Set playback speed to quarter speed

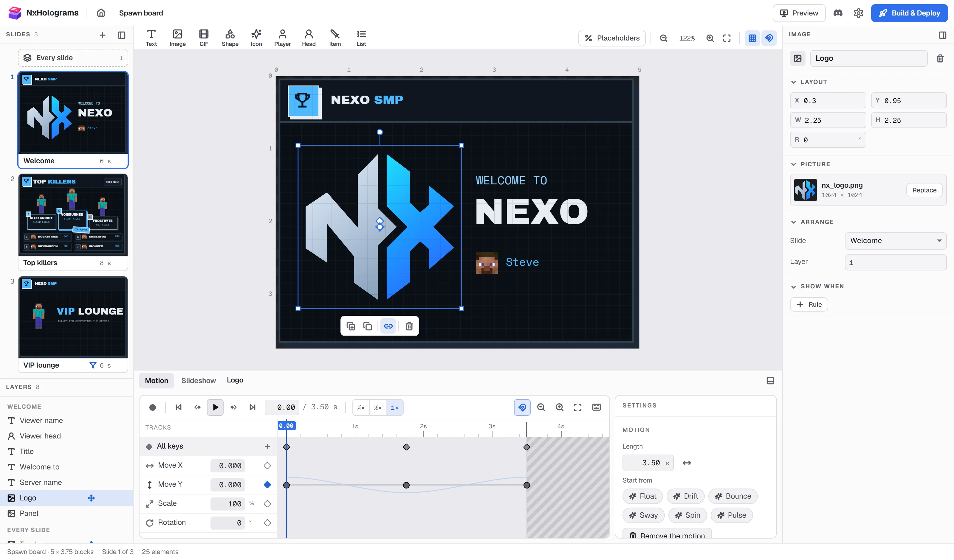pyautogui.click(x=360, y=407)
